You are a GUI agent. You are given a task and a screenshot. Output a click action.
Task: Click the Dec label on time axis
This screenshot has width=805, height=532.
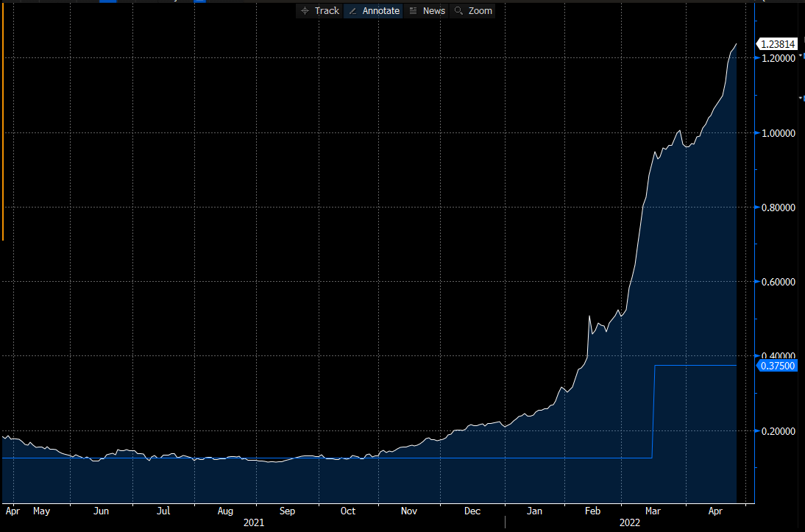pos(472,511)
